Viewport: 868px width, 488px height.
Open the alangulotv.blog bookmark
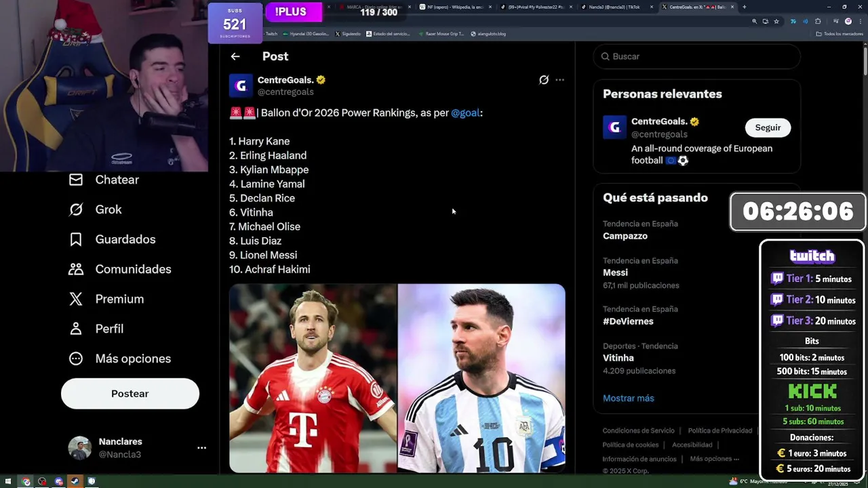click(x=488, y=33)
